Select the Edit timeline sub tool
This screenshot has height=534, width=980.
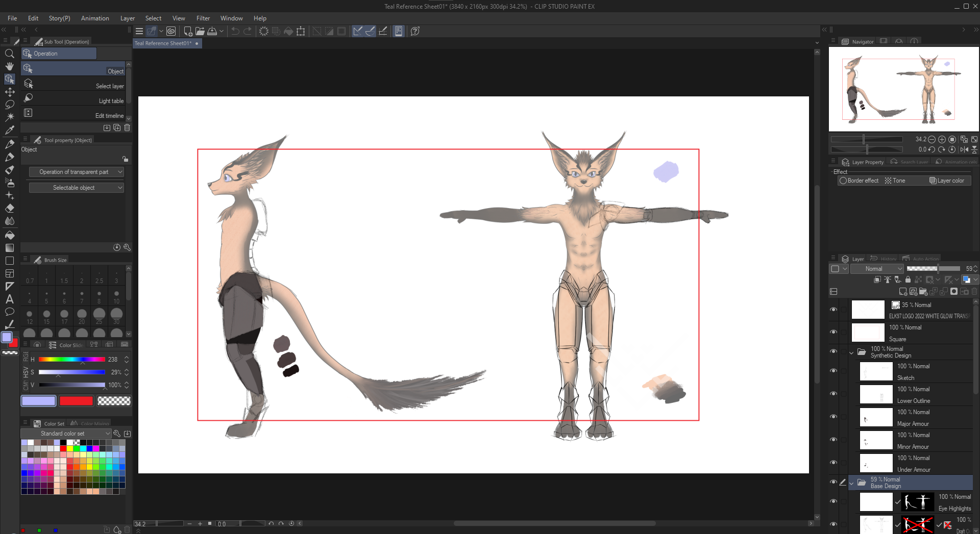point(73,114)
